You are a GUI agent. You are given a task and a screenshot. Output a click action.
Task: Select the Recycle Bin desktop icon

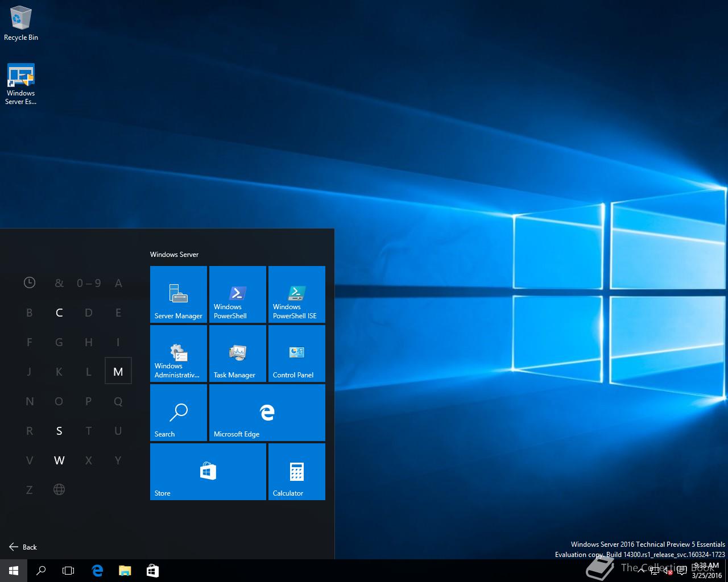[21, 23]
